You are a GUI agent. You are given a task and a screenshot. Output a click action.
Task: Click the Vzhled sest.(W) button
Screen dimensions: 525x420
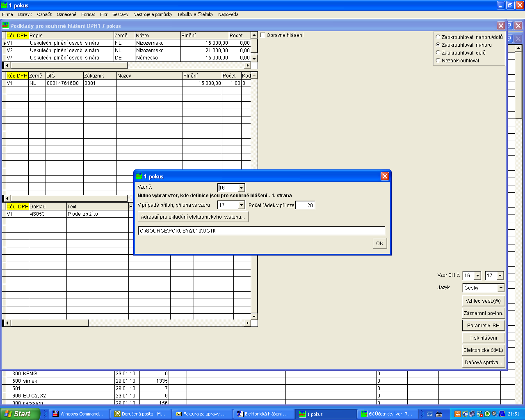pos(483,301)
